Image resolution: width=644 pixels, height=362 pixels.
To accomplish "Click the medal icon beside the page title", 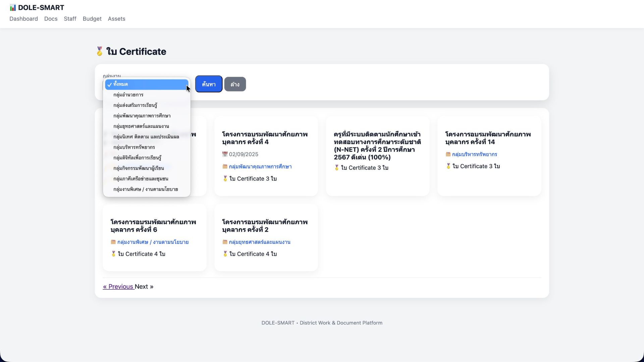I will pyautogui.click(x=100, y=51).
